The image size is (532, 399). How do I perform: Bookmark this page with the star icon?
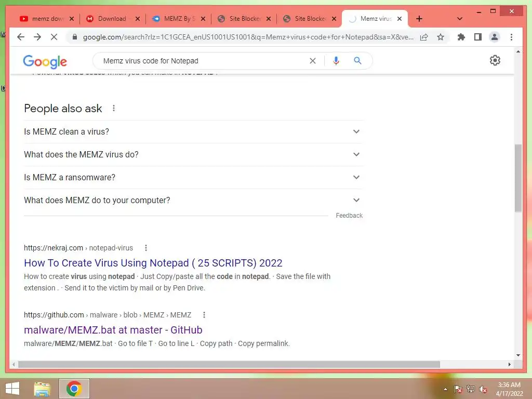(x=441, y=37)
